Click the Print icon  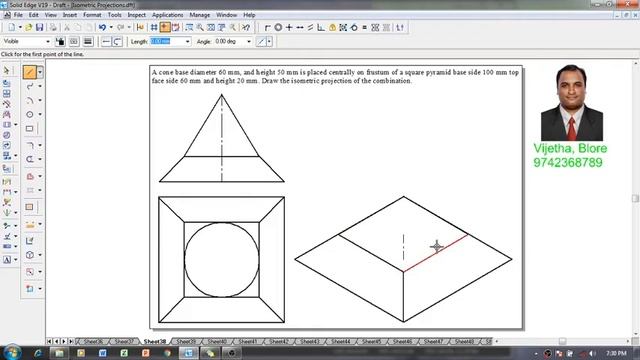[53, 28]
